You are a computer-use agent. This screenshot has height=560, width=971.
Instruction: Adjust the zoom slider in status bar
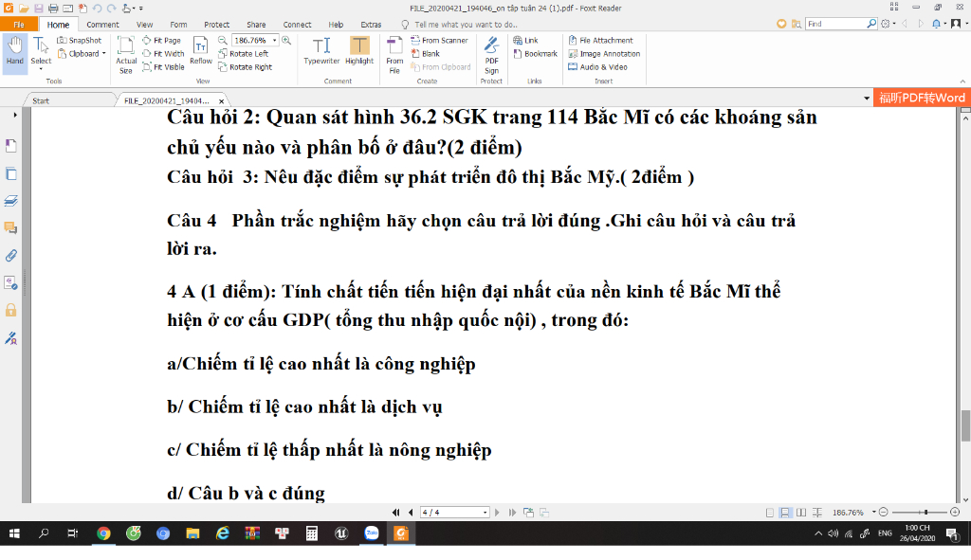(x=925, y=513)
